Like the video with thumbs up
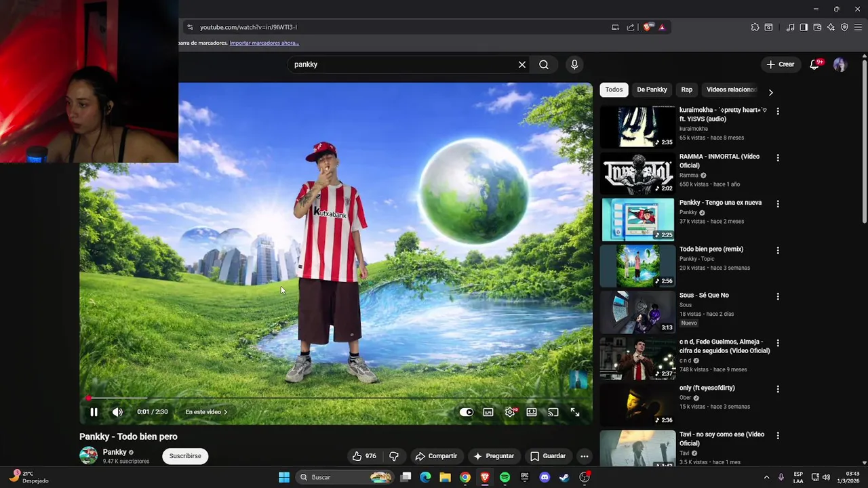The height and width of the screenshot is (488, 868). pyautogui.click(x=364, y=456)
